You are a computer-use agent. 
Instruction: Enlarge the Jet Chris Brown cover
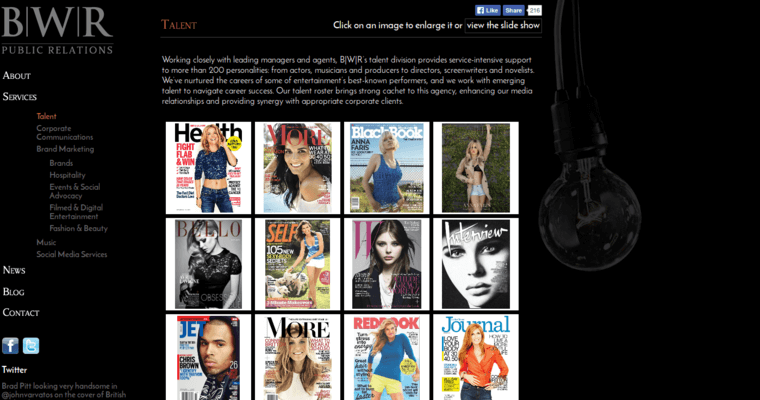[208, 357]
